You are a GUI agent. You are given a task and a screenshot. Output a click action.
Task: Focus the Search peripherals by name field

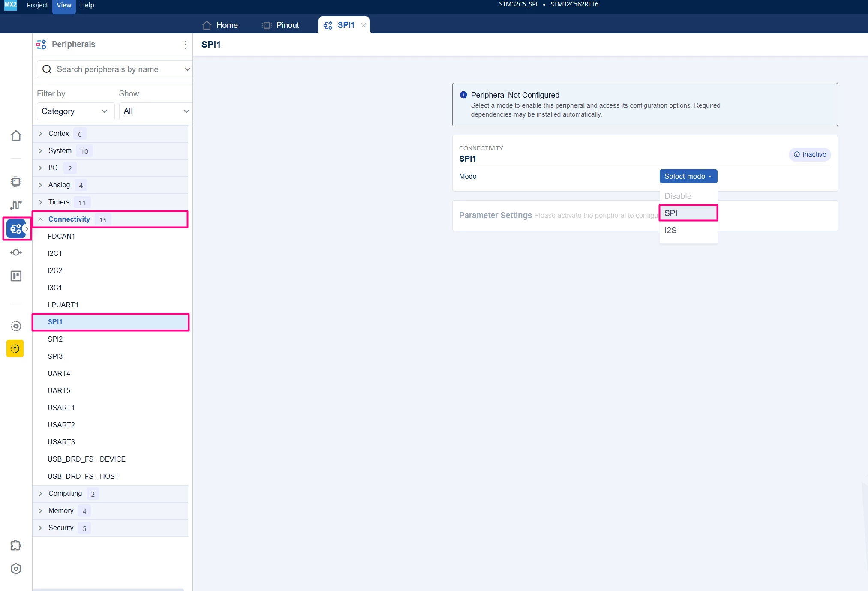114,69
